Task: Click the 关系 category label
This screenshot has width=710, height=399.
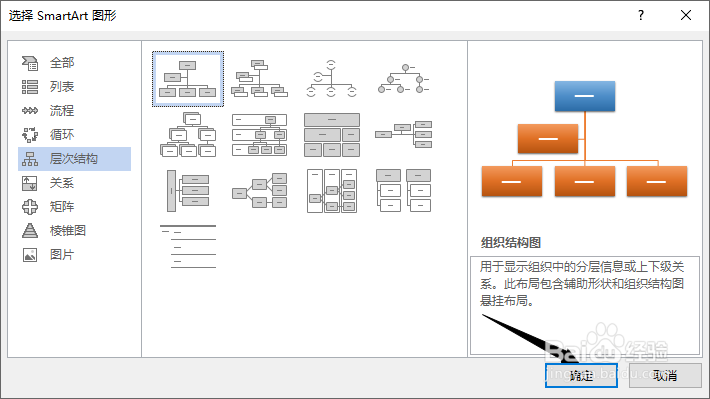Action: 62,183
